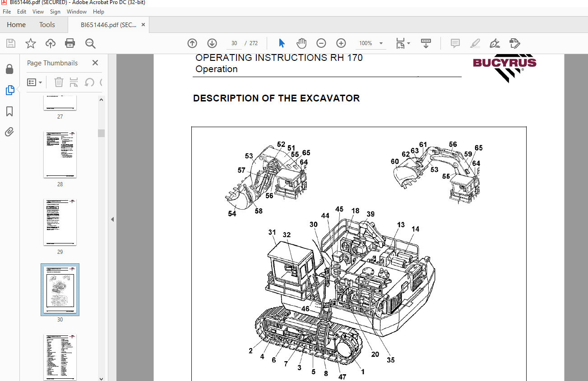Image resolution: width=588 pixels, height=381 pixels.
Task: Click the delete pages trash icon
Action: point(59,83)
